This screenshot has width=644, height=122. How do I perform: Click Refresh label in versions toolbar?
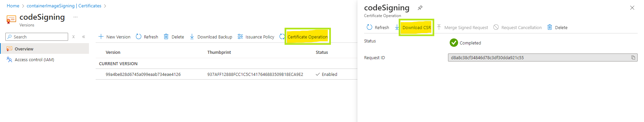point(151,37)
